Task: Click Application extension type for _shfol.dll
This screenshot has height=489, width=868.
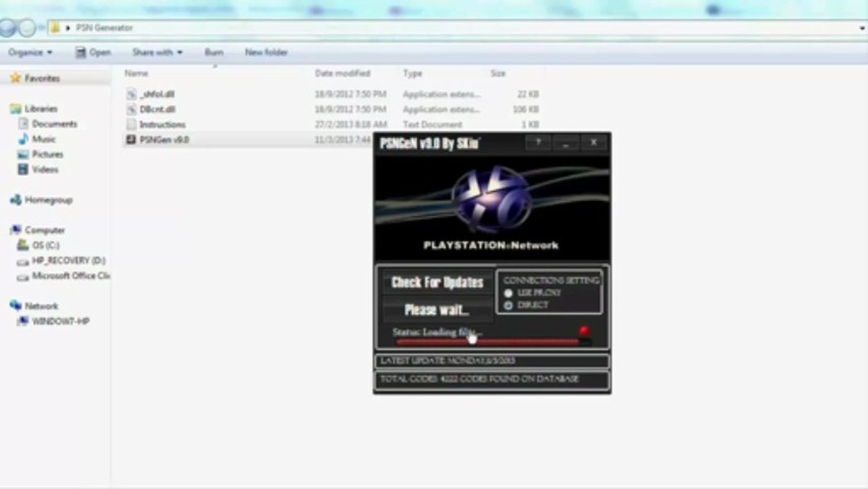Action: point(441,94)
